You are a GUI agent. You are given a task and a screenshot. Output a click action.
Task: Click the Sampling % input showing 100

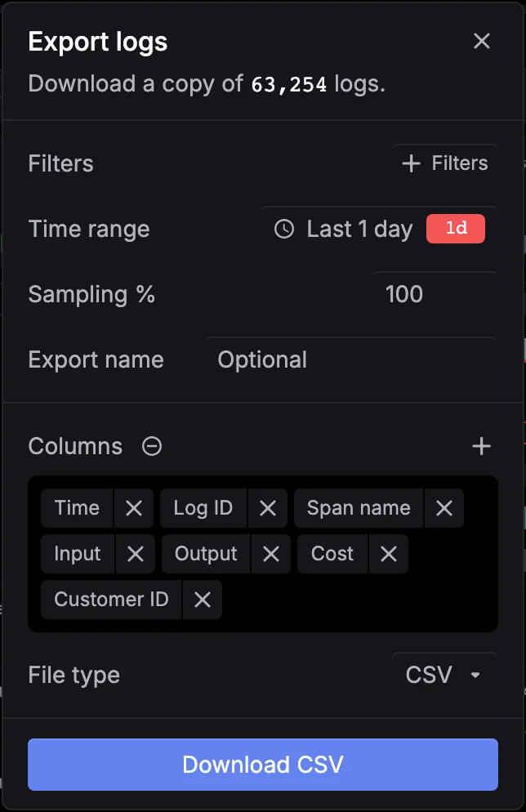point(435,294)
